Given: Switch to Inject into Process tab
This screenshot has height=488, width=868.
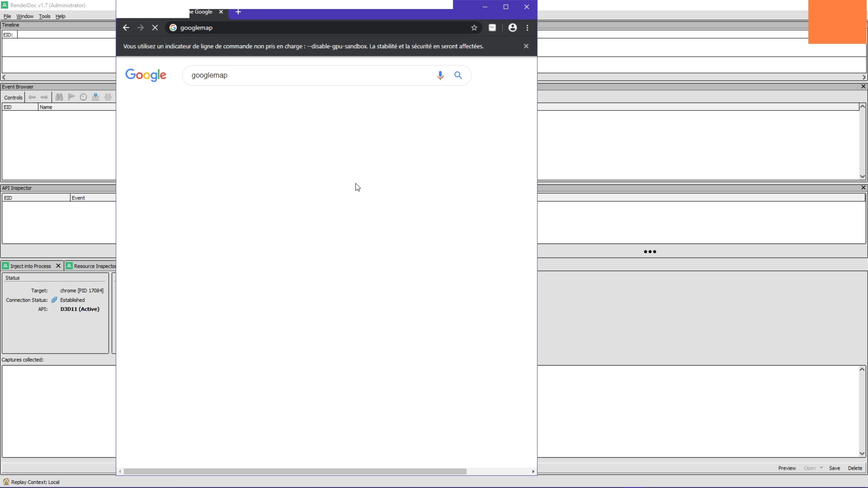Looking at the screenshot, I should [30, 266].
